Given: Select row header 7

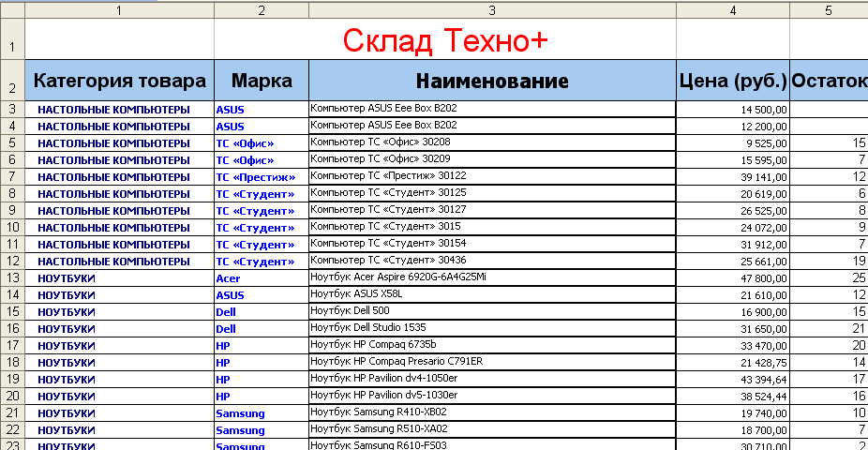Looking at the screenshot, I should pyautogui.click(x=12, y=177).
